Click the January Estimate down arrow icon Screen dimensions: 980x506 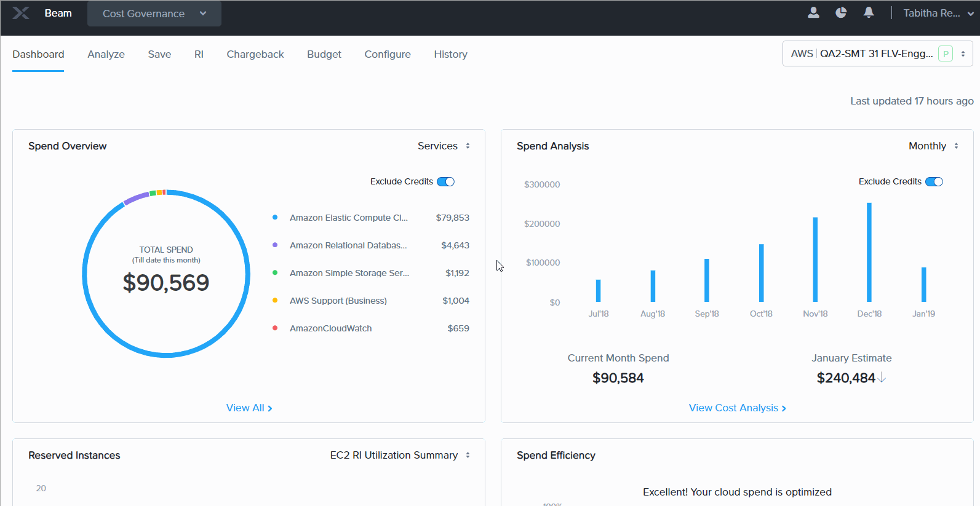coord(882,378)
